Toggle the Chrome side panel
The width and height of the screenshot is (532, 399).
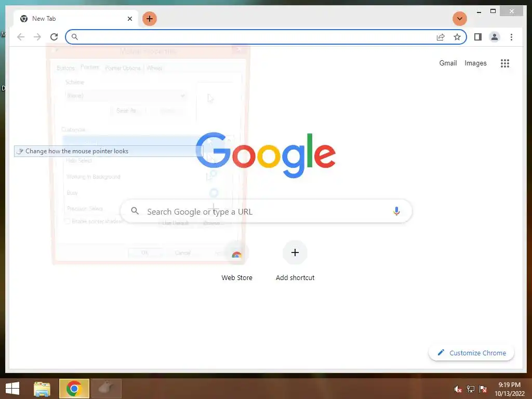[478, 37]
